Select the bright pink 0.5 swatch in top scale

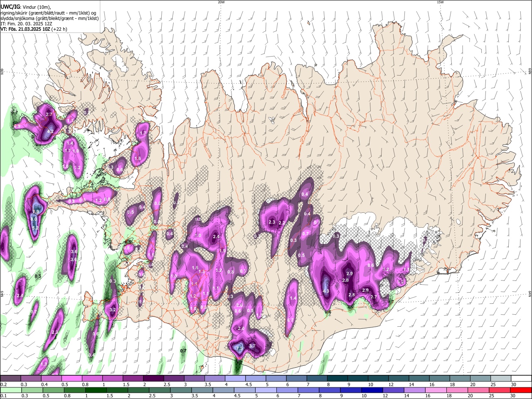[x=71, y=379]
